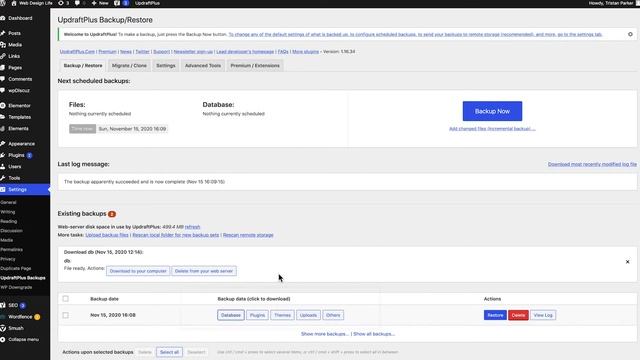640x360 pixels.
Task: Open wpDiscuz in the sidebar
Action: (19, 90)
